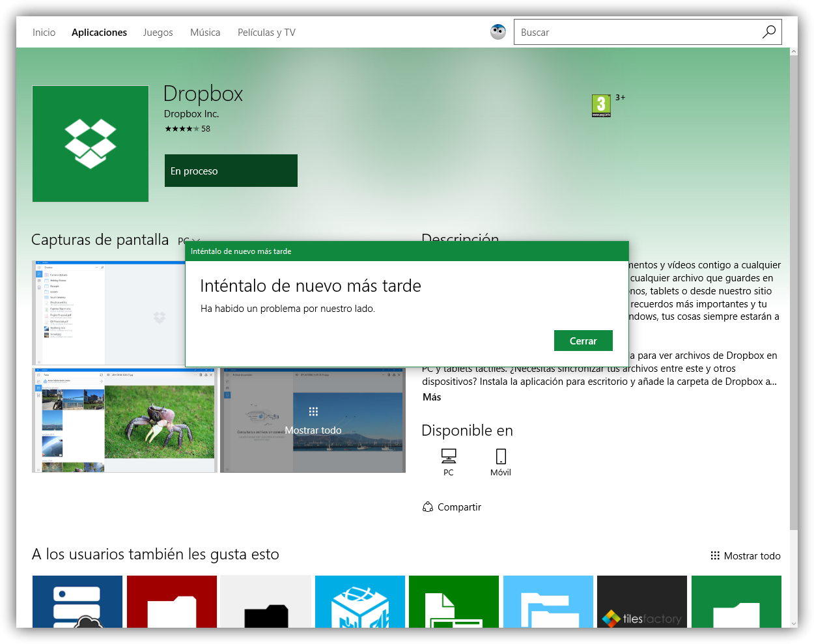Screen dimensions: 814x644
Task: Expand description with the Más link
Action: point(432,397)
